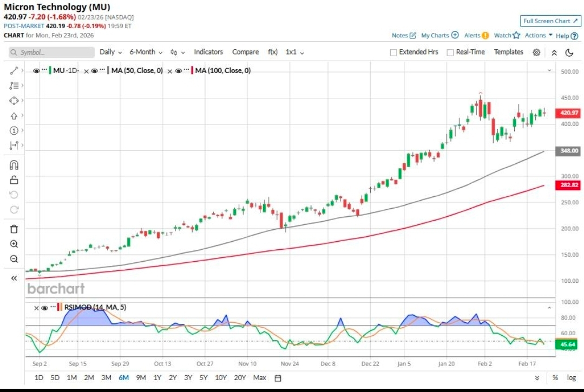Screen dimensions: 584x392
Task: Switch to dark mode moon icon
Action: (x=569, y=52)
